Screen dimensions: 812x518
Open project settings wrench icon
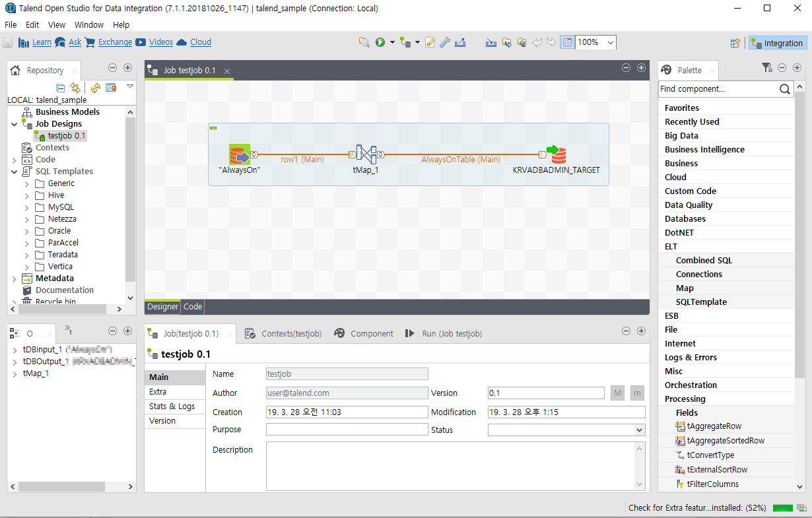445,42
